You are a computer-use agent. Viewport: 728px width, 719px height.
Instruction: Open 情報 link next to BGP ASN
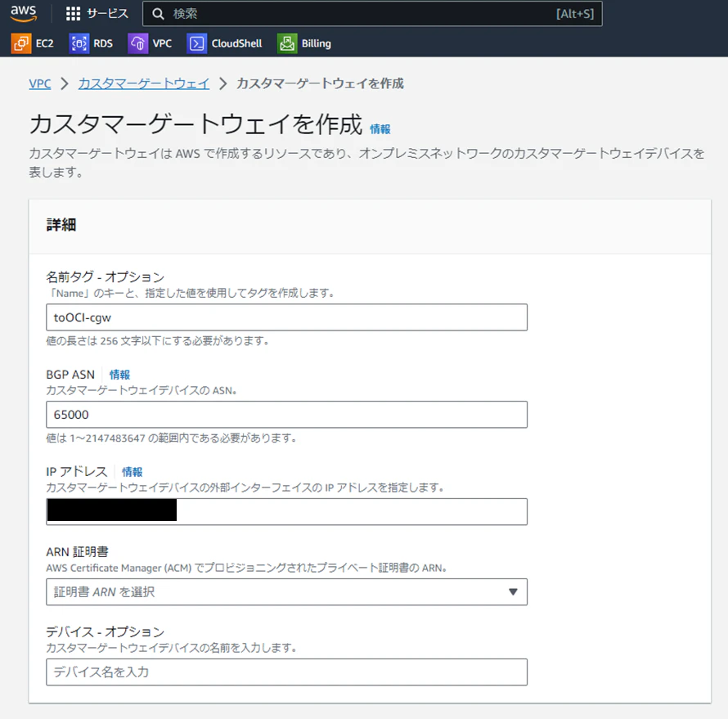[x=119, y=375]
